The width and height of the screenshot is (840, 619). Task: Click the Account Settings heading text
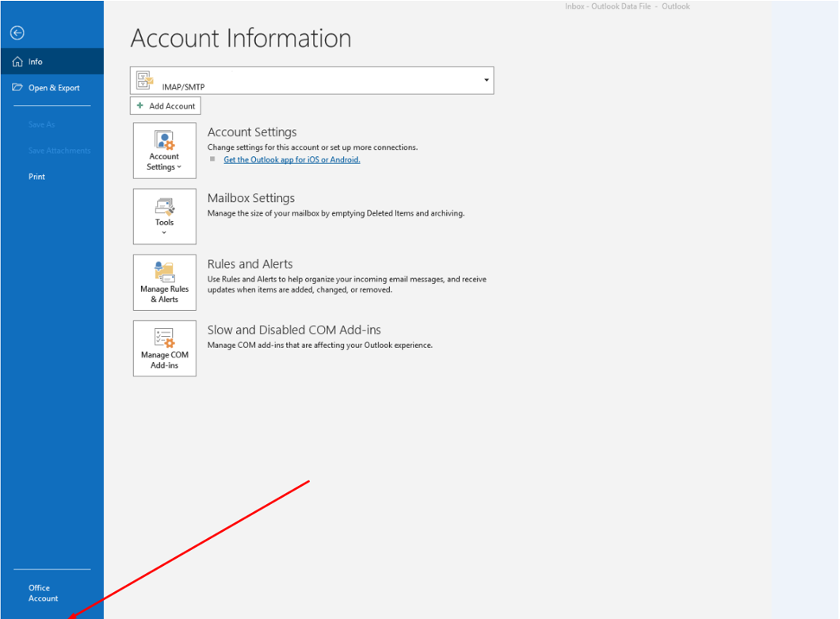click(252, 132)
